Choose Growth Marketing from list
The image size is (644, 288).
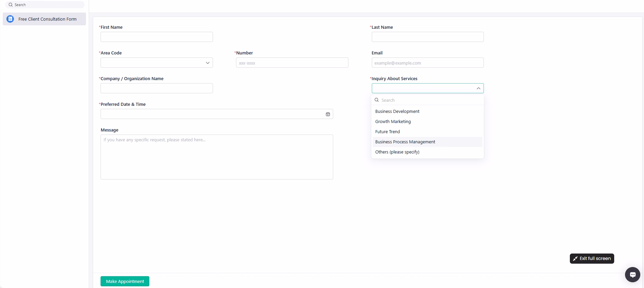[393, 122]
